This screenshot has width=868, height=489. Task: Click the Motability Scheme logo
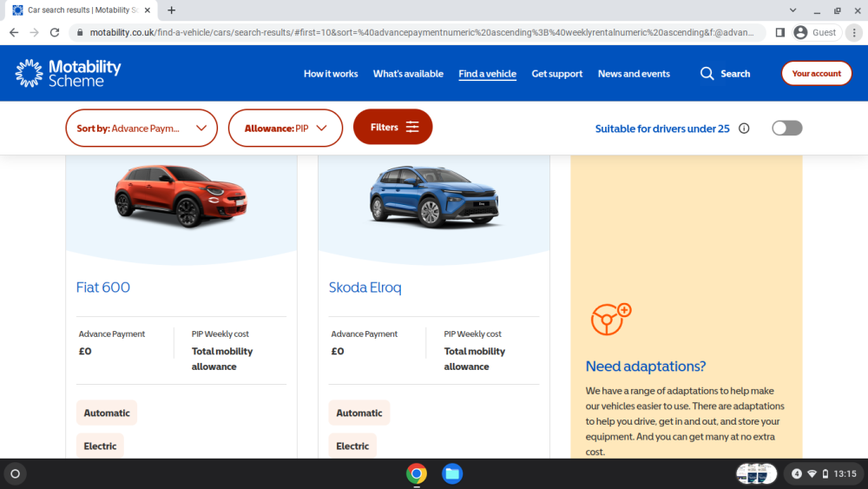coord(68,73)
